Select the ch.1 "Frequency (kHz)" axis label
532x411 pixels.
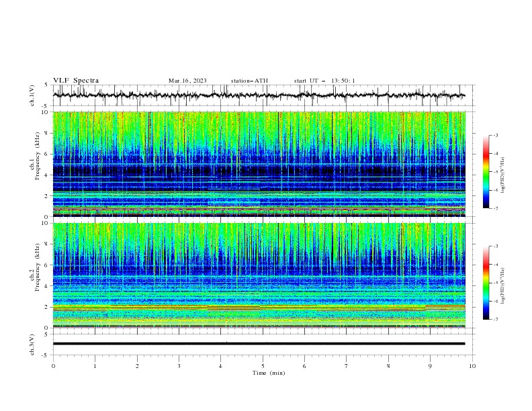pos(38,156)
